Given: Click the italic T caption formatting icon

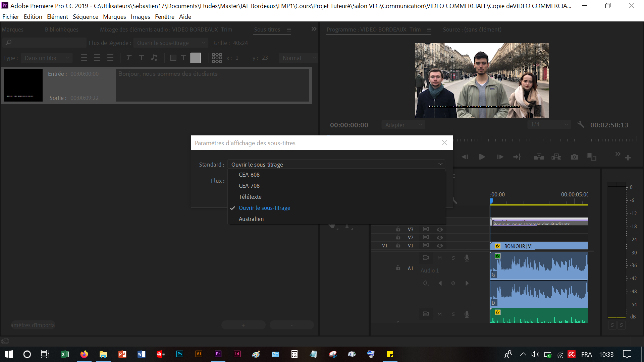Looking at the screenshot, I should point(128,58).
